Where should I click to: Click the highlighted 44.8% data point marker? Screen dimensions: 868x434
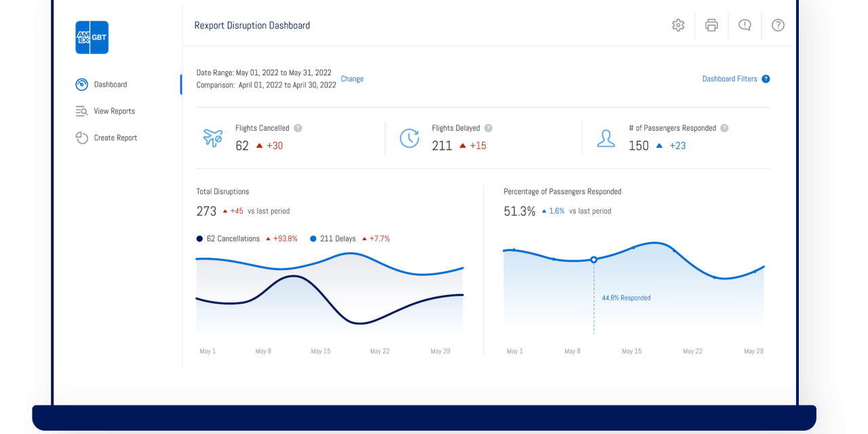coord(594,260)
